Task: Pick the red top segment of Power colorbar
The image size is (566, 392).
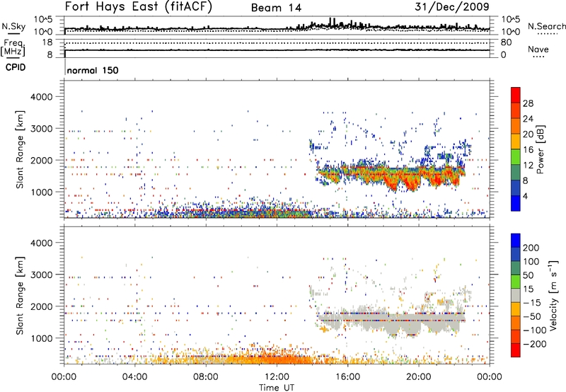Action: click(x=516, y=95)
